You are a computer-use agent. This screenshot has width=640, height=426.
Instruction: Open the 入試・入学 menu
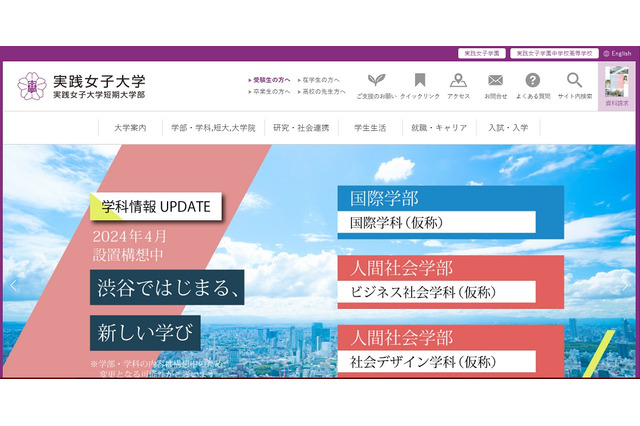[508, 128]
